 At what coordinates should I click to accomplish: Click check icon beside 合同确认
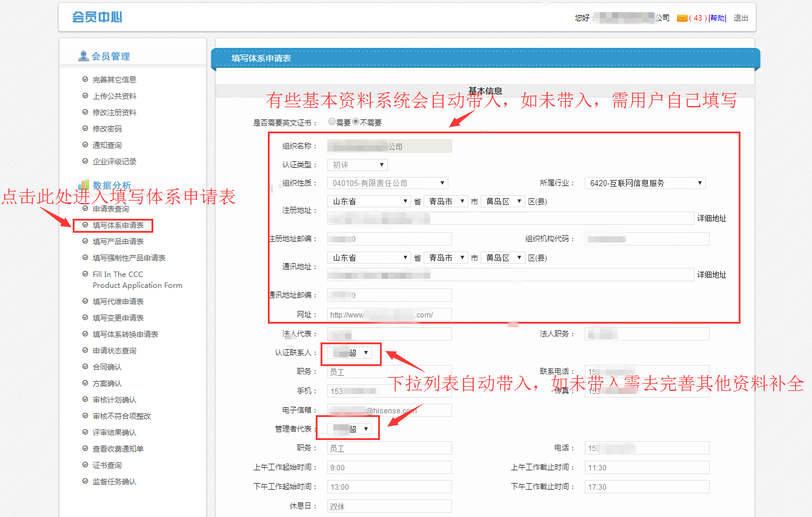pos(85,367)
